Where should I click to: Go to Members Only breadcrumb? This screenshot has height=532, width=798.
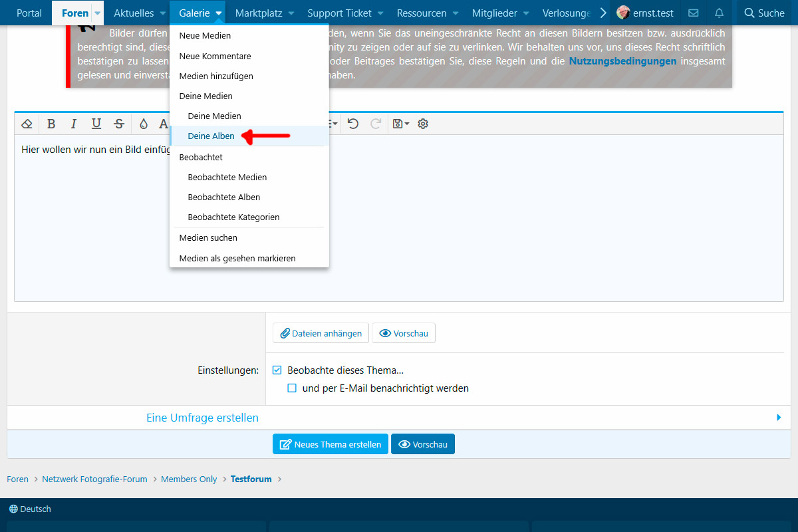(189, 479)
